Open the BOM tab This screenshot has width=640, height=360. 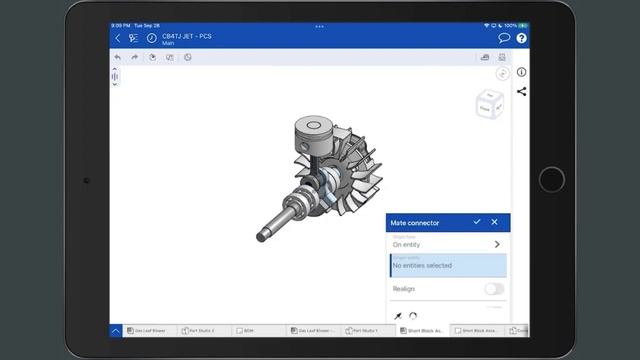coord(259,331)
